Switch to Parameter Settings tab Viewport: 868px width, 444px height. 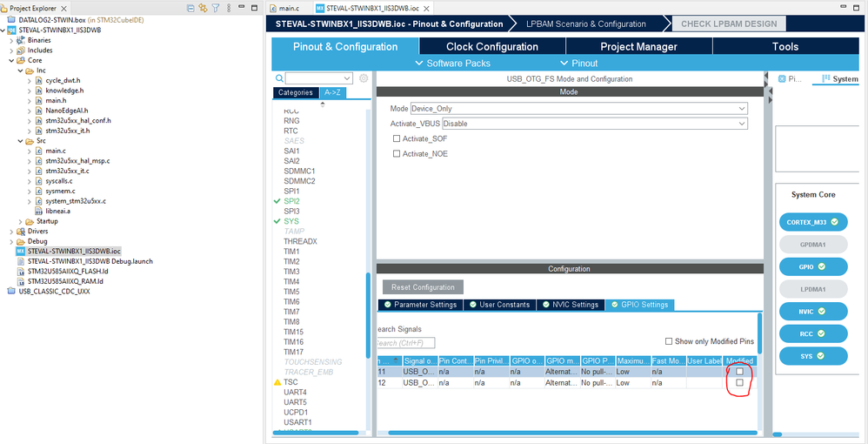420,305
